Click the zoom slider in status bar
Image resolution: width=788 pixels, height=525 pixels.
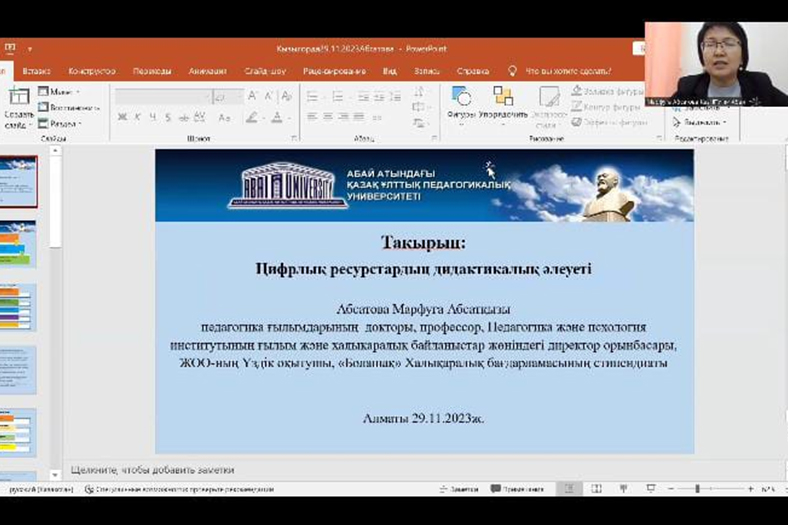coord(697,489)
